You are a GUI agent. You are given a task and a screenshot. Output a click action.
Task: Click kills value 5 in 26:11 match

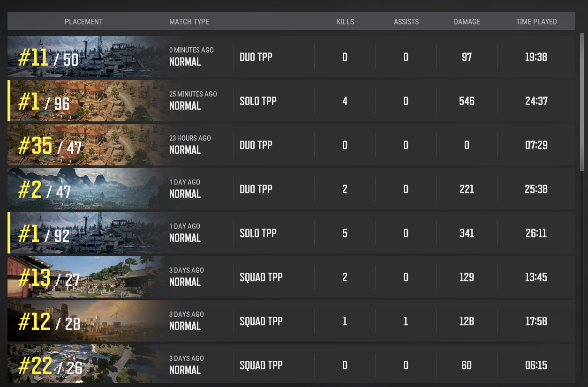(345, 233)
